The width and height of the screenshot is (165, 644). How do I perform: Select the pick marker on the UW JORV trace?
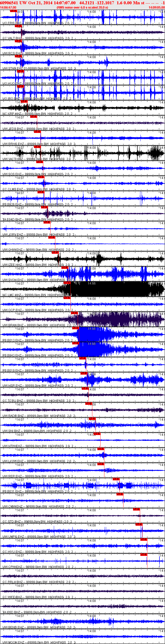click(x=47, y=222)
